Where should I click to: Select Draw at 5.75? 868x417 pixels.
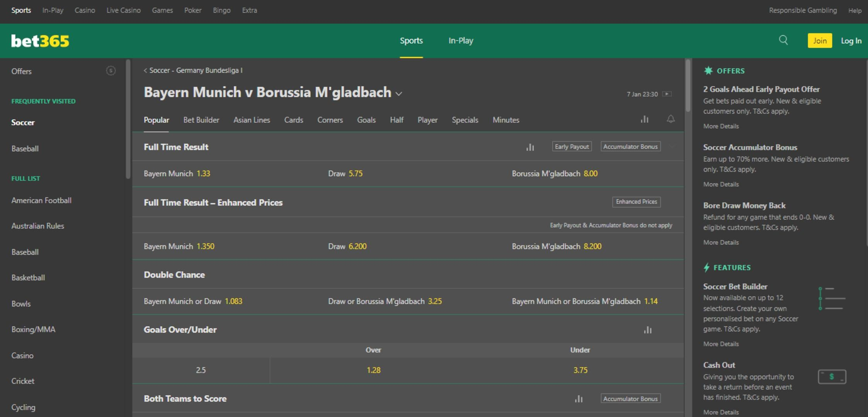(x=408, y=174)
